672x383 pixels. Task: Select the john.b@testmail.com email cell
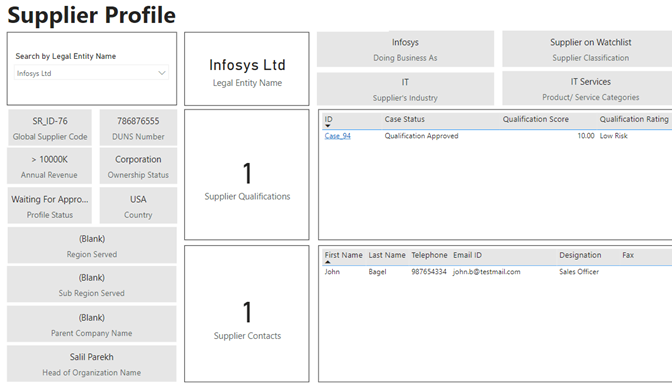coord(487,272)
